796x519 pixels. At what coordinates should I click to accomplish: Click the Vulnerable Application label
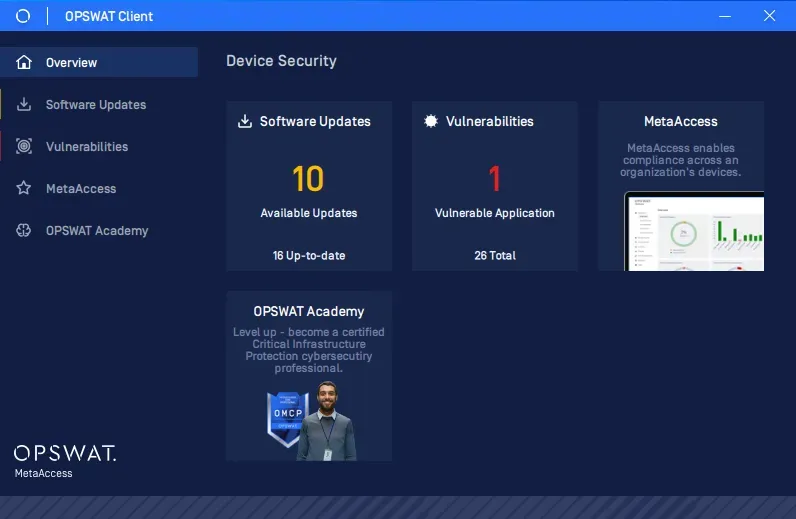(x=494, y=213)
